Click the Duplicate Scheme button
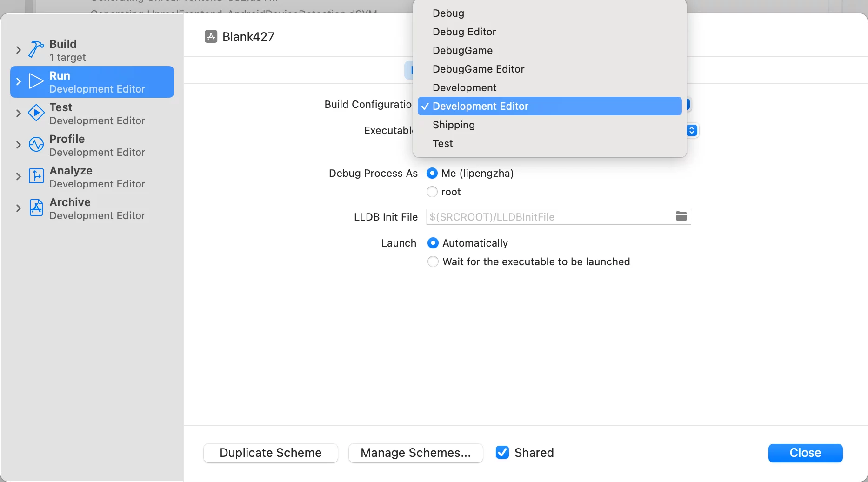868x482 pixels. click(x=270, y=453)
